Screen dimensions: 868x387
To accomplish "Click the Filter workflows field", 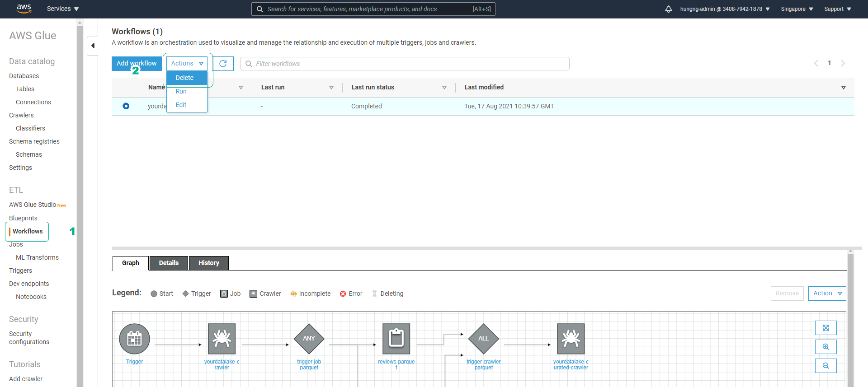I will pyautogui.click(x=405, y=64).
